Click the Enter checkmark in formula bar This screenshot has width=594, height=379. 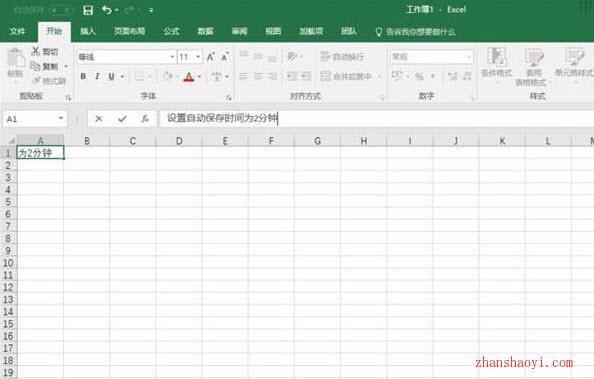[122, 119]
